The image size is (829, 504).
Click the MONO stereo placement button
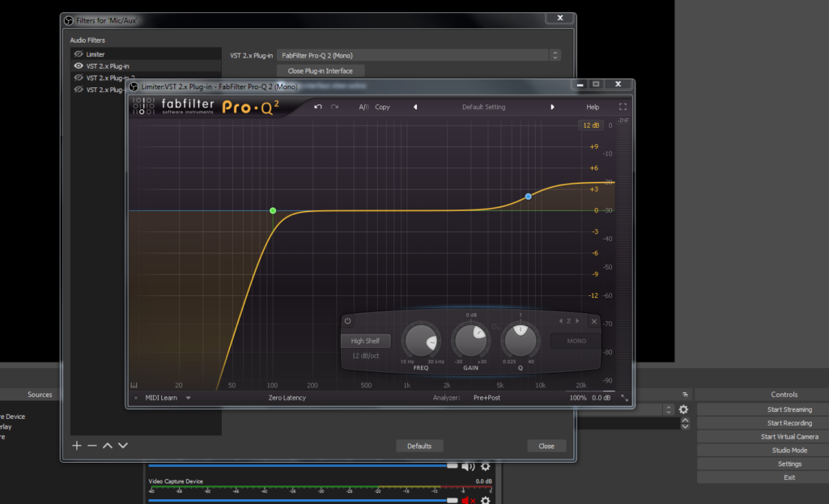(x=576, y=341)
